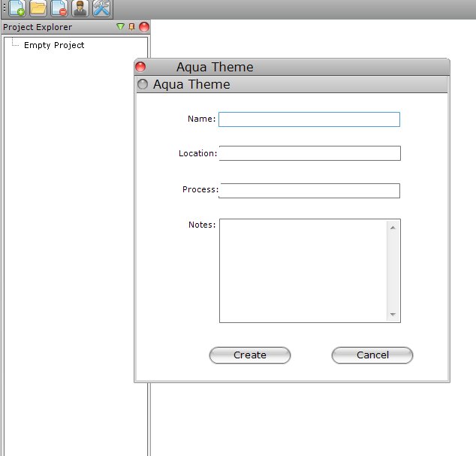Open project with the folder icon
The width and height of the screenshot is (476, 456).
click(x=38, y=8)
